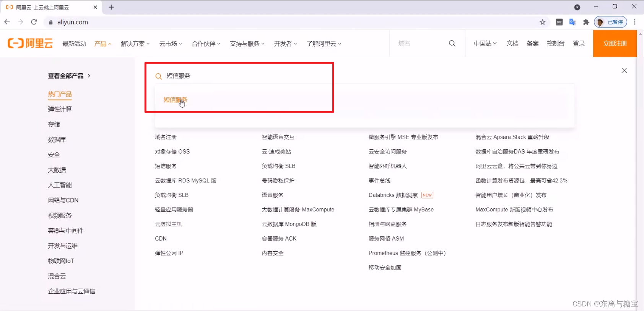
Task: Go back with the browser back arrow
Action: pyautogui.click(x=7, y=22)
